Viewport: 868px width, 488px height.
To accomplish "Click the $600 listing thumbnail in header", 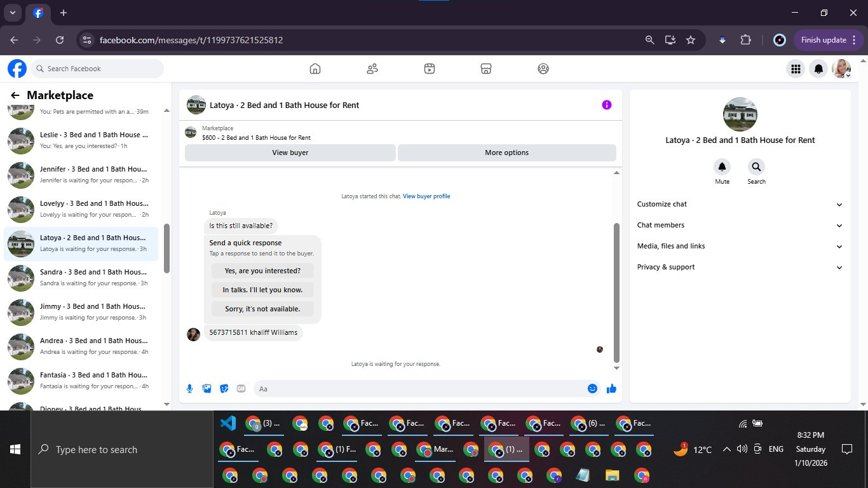I will pos(191,132).
